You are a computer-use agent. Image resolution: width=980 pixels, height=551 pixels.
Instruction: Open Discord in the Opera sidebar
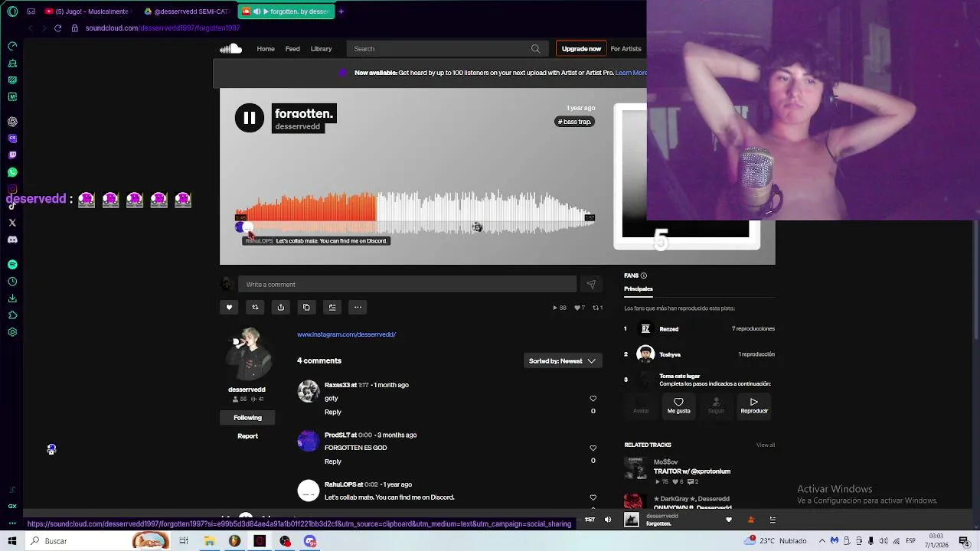[x=12, y=240]
